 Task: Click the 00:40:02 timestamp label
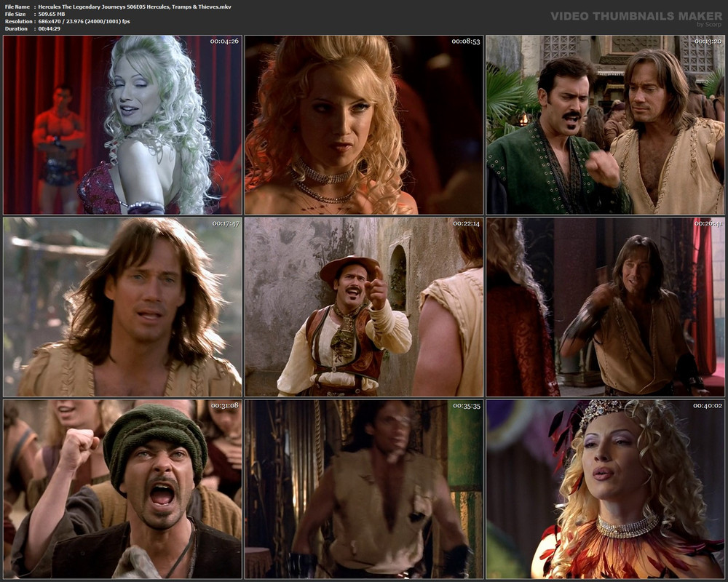coord(708,406)
